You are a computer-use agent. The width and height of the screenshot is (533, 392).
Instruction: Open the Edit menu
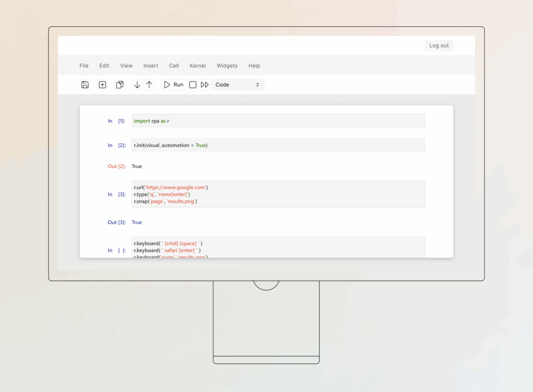tap(104, 66)
